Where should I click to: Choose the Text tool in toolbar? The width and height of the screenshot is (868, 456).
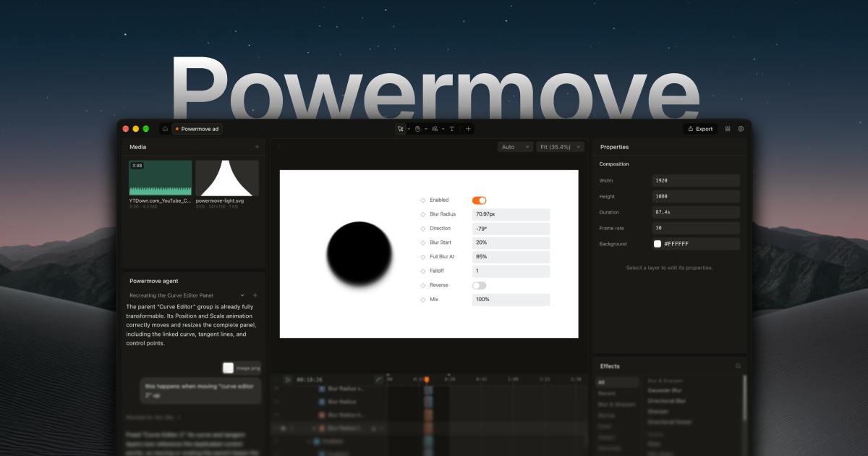(452, 129)
